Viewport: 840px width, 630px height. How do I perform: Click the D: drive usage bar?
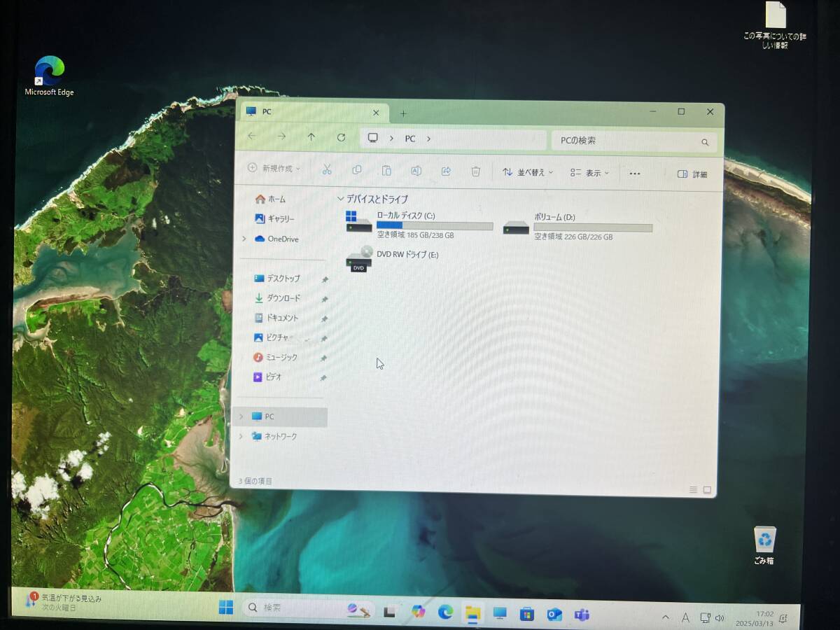(593, 227)
